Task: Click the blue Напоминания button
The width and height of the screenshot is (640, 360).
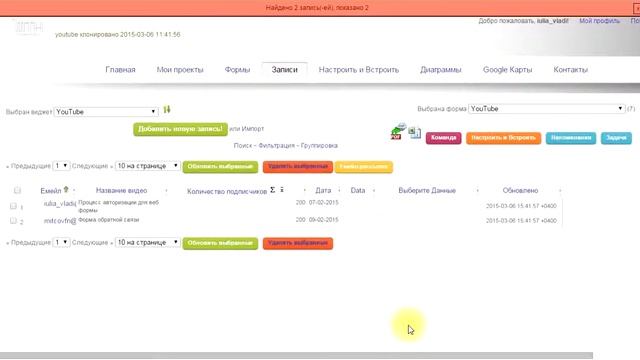Action: click(x=571, y=138)
